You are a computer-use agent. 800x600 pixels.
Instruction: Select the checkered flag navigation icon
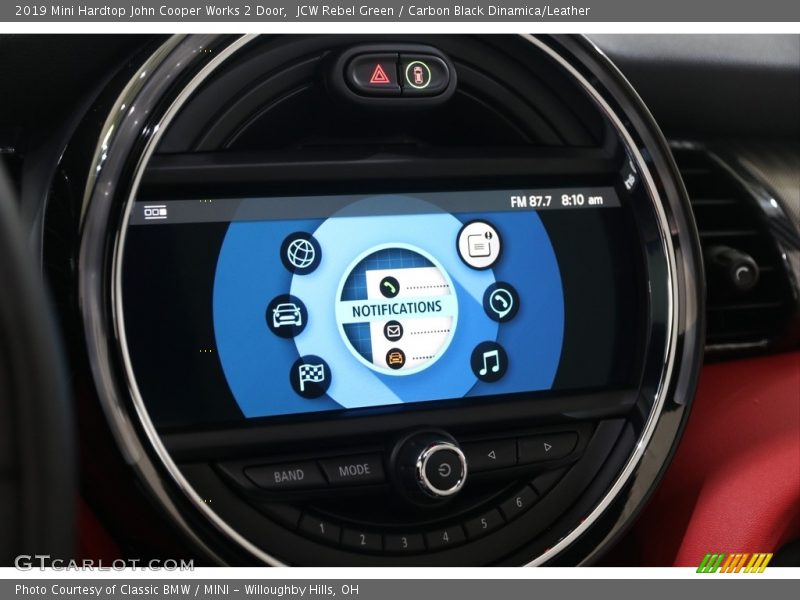coord(310,377)
